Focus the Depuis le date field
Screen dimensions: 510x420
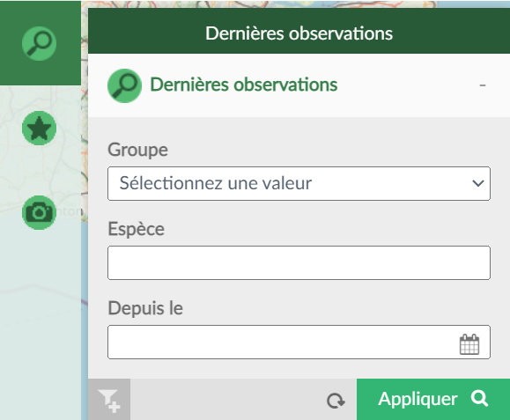[x=299, y=342]
